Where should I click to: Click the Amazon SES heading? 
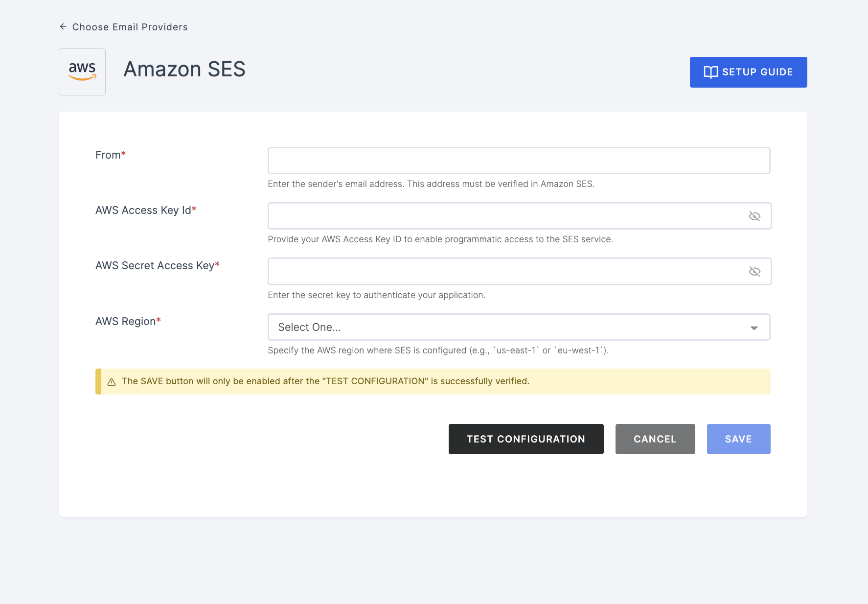[x=184, y=70]
